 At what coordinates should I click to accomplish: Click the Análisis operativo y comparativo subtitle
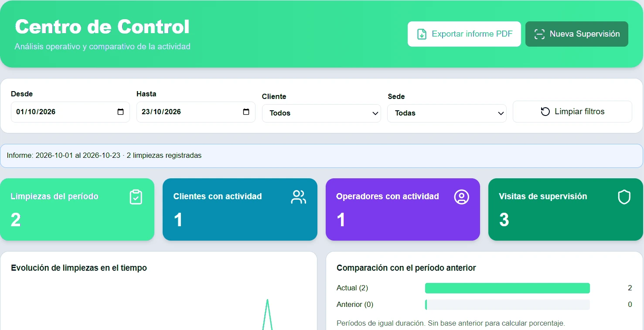102,47
